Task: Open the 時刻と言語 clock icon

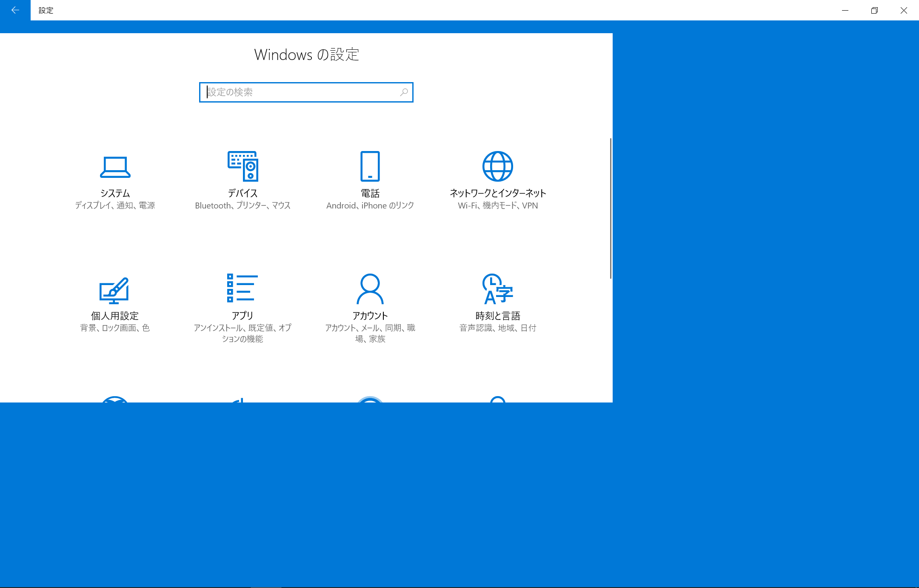Action: point(498,289)
